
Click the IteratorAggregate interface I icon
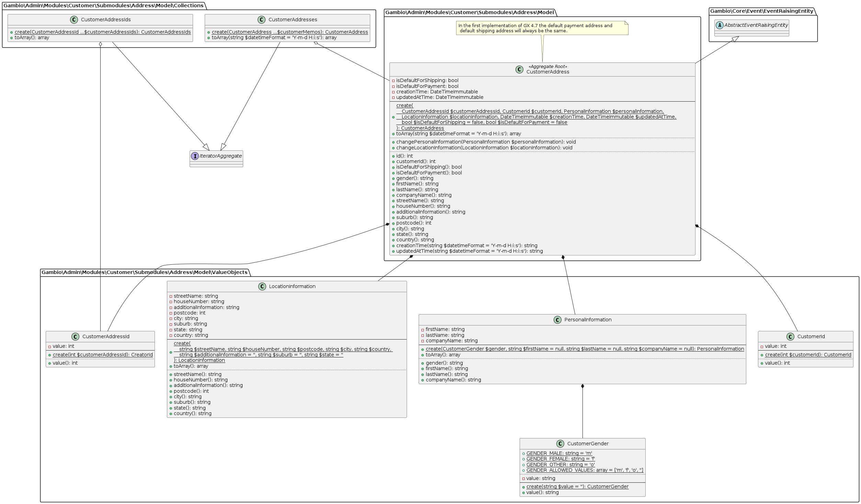195,156
